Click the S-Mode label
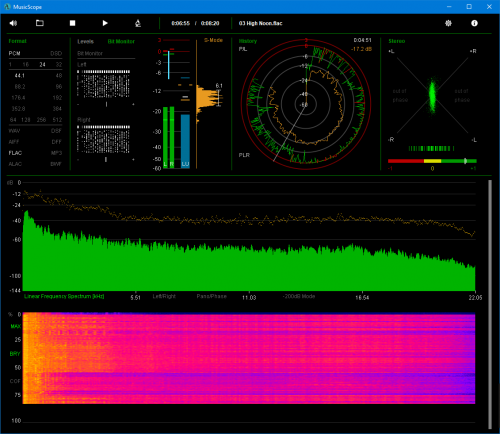Image resolution: width=500 pixels, height=434 pixels. (213, 40)
